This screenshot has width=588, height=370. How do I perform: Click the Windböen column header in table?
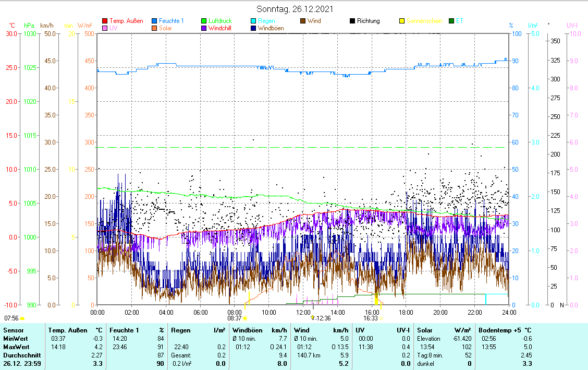(247, 330)
